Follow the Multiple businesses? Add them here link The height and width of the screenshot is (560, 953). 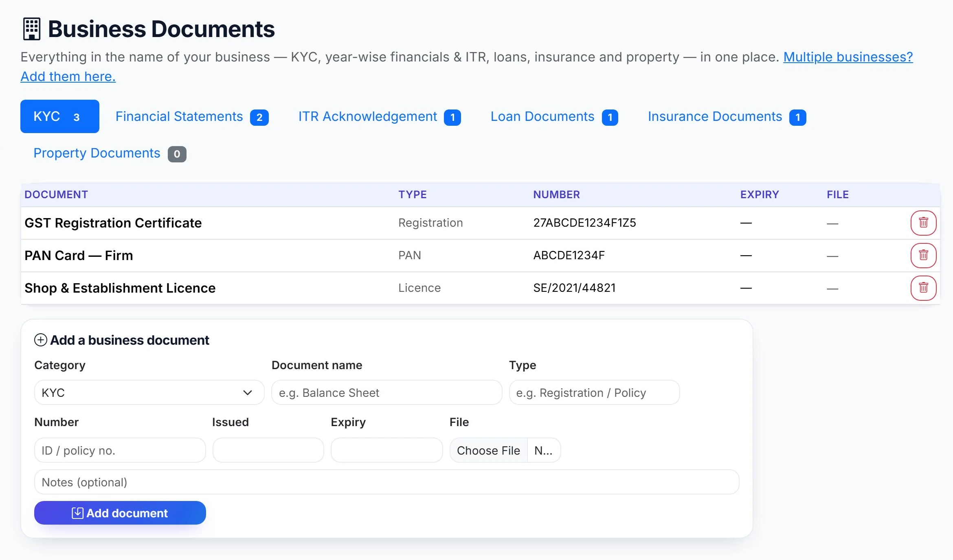tap(848, 57)
